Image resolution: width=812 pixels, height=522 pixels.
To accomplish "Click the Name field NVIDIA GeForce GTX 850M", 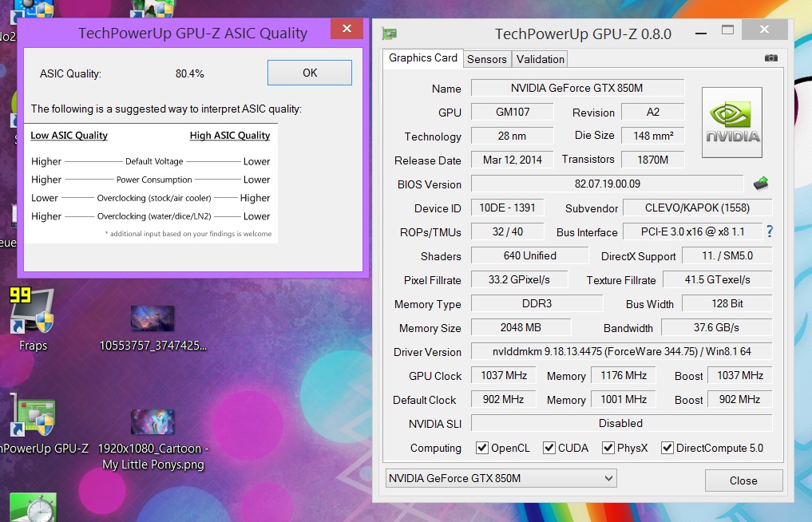I will point(577,88).
